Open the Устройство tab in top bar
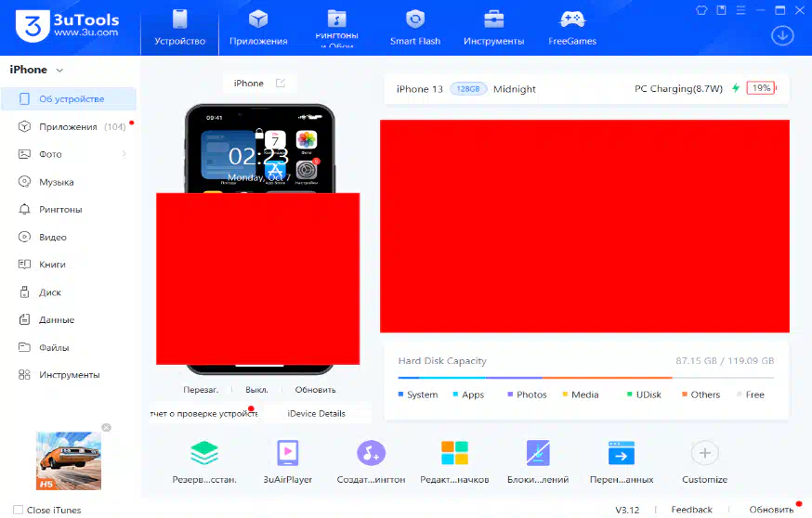This screenshot has height=518, width=812. click(179, 28)
